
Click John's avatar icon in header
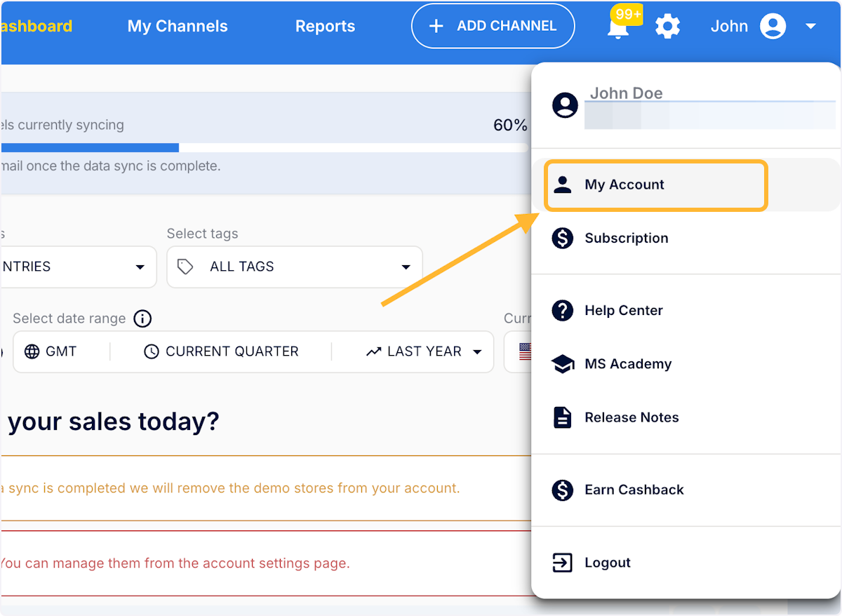(x=773, y=27)
